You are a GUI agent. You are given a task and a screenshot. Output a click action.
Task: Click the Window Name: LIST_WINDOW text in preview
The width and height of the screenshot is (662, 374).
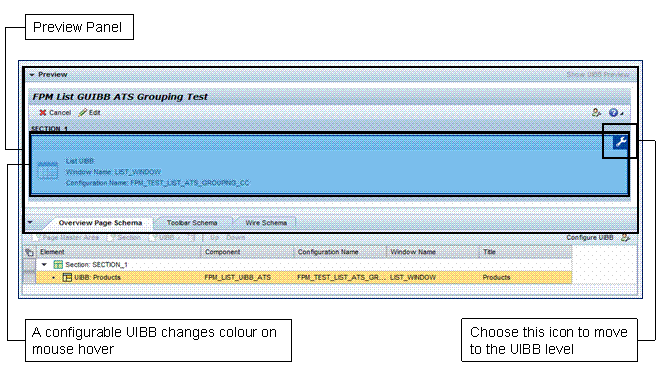coord(113,172)
